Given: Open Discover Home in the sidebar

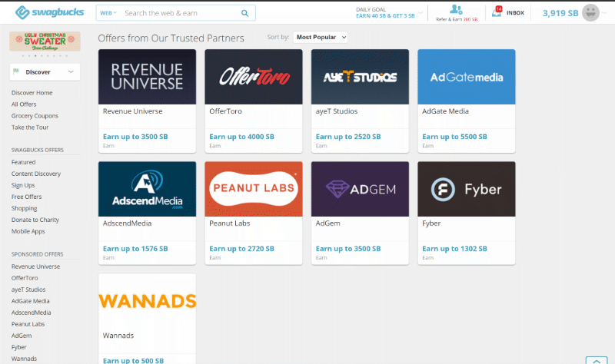Looking at the screenshot, I should (32, 93).
